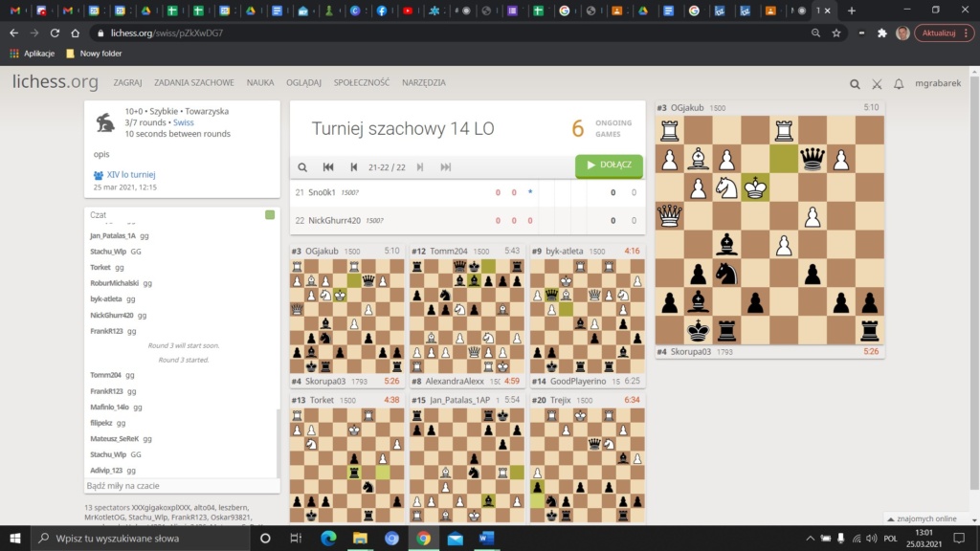
Task: Open Microsoft Edge from taskbar
Action: [328, 538]
